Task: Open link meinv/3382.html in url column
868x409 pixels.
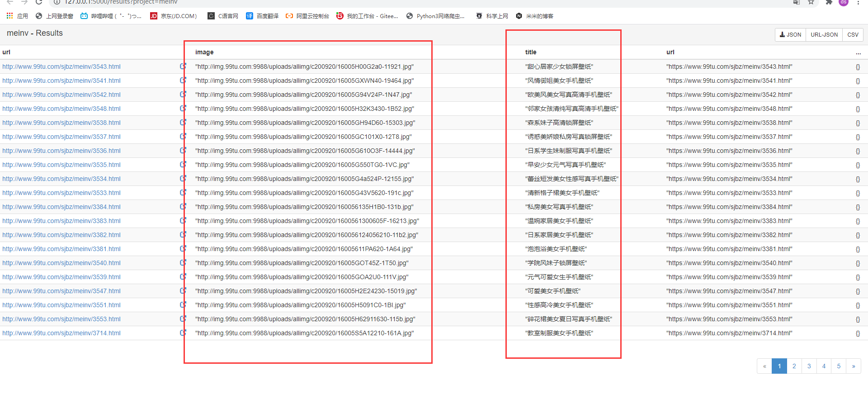Action: point(61,235)
